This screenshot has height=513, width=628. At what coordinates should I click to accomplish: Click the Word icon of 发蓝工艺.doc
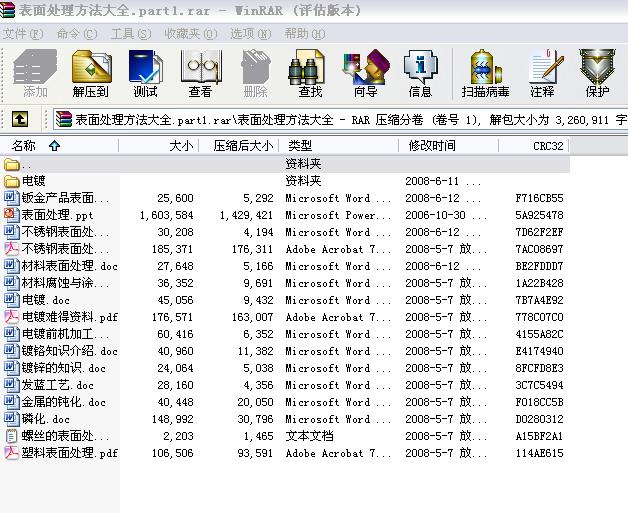pyautogui.click(x=12, y=385)
